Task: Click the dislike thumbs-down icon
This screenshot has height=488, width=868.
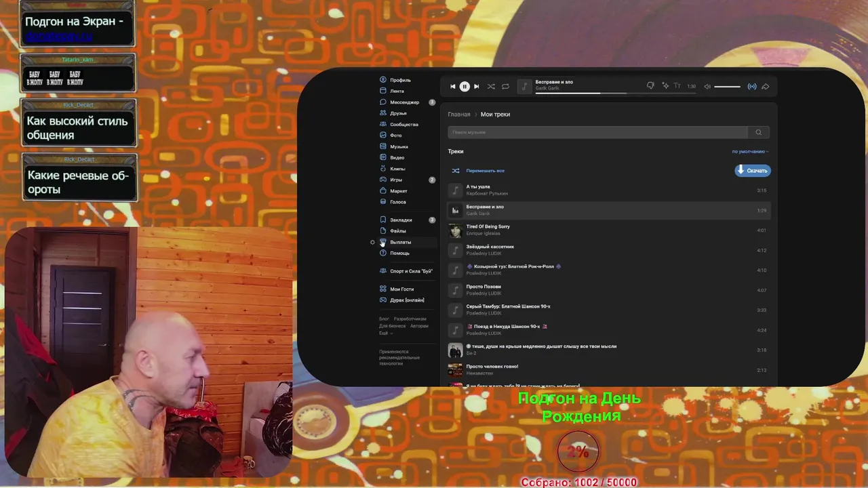Action: 650,86
